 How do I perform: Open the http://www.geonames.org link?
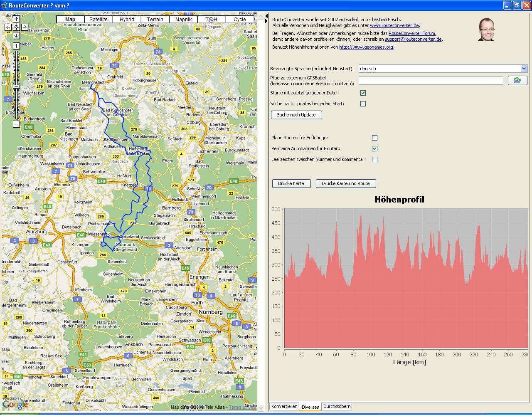point(366,47)
